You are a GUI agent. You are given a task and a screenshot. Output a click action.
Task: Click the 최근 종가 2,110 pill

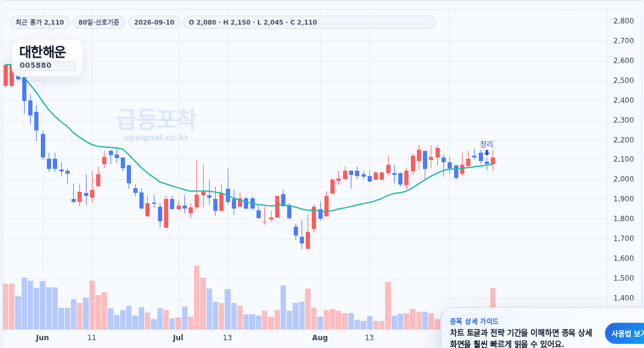(x=40, y=22)
